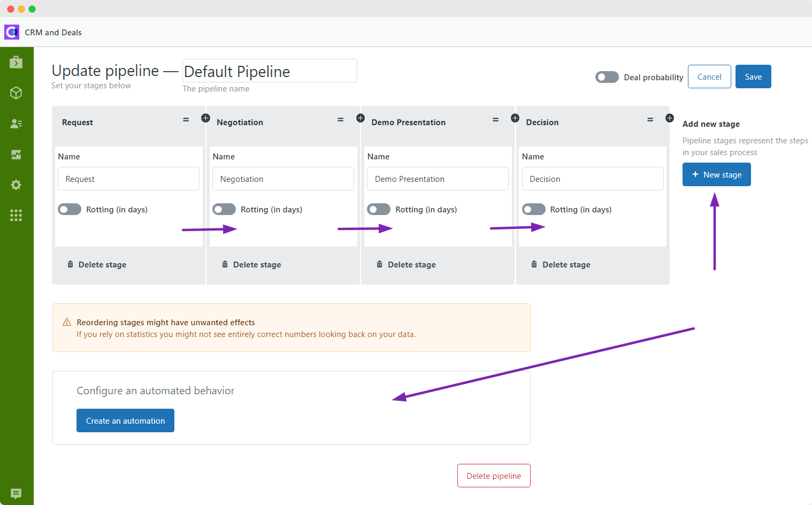This screenshot has width=812, height=505.
Task: Click the Save button
Action: [x=753, y=76]
